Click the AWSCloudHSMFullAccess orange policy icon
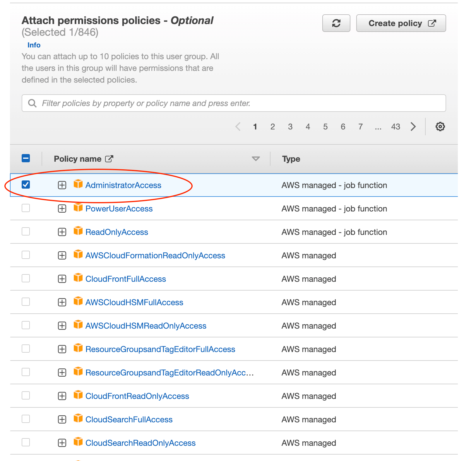Image resolution: width=476 pixels, height=461 pixels. pyautogui.click(x=78, y=301)
